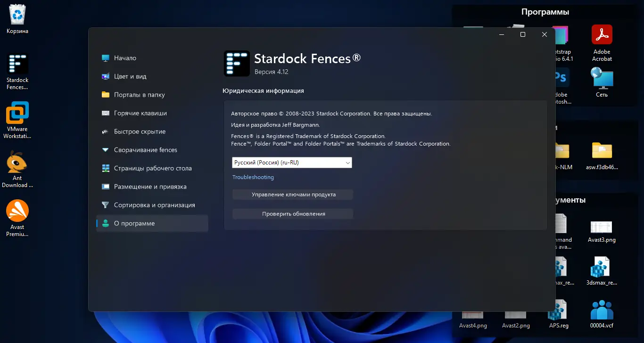Open Страницы рабочего стола section
The height and width of the screenshot is (343, 644).
[152, 168]
